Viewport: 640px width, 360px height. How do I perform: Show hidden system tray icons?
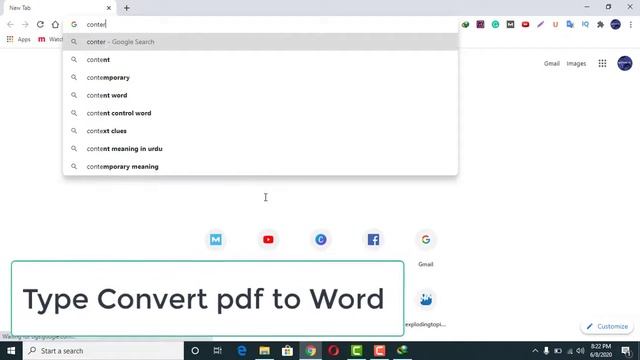click(535, 351)
